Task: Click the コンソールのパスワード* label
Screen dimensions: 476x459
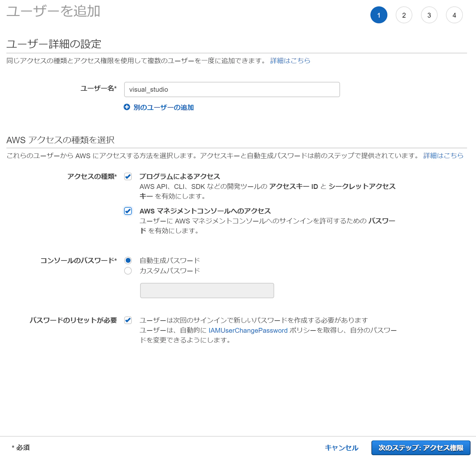Action: click(79, 261)
